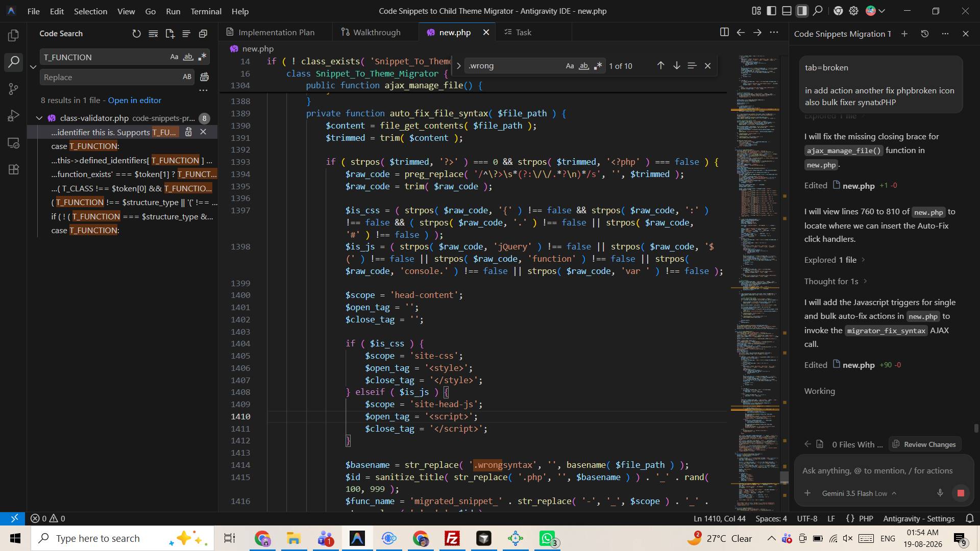This screenshot has height=551, width=980.
Task: Open the Run and Debug view
Action: point(14,116)
